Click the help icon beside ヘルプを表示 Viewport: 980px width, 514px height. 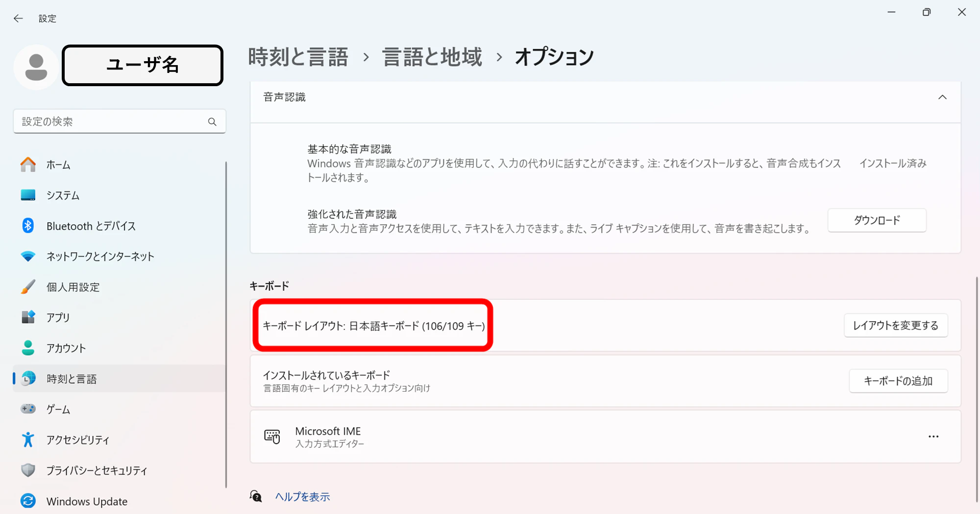tap(256, 496)
